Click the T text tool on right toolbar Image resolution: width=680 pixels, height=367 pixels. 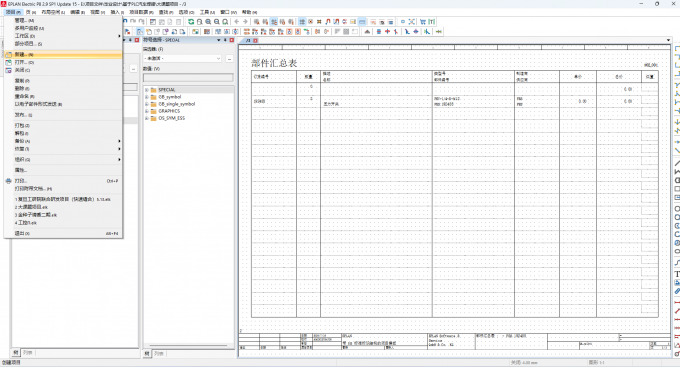click(677, 274)
